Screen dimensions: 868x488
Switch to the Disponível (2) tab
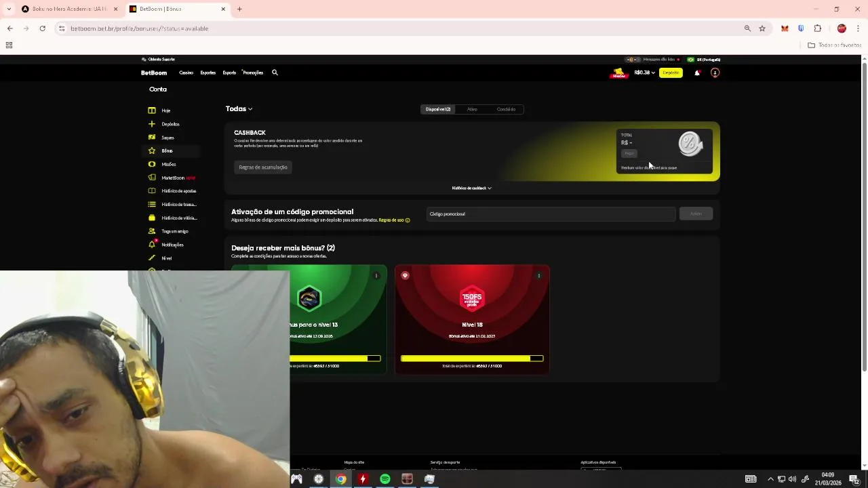[438, 109]
